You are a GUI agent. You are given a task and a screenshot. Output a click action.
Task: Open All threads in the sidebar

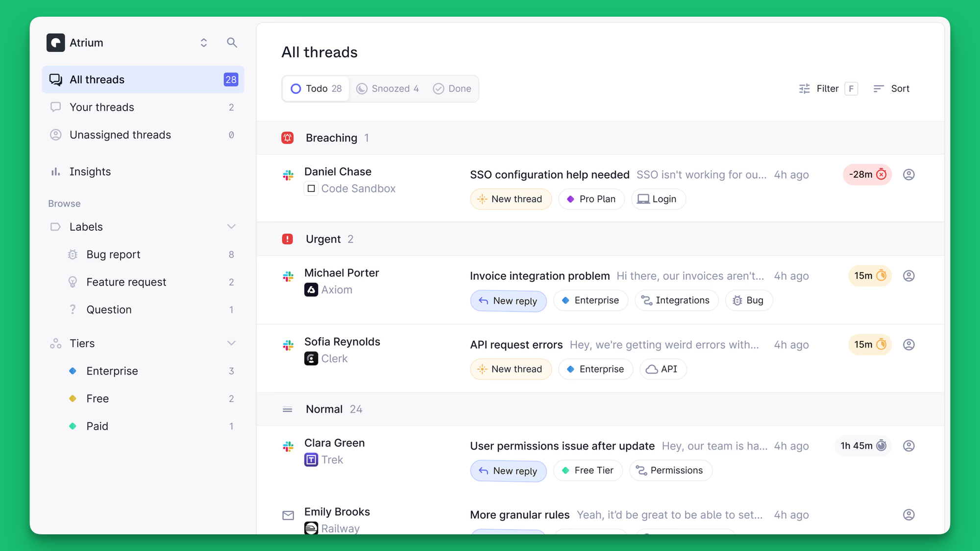pyautogui.click(x=97, y=79)
